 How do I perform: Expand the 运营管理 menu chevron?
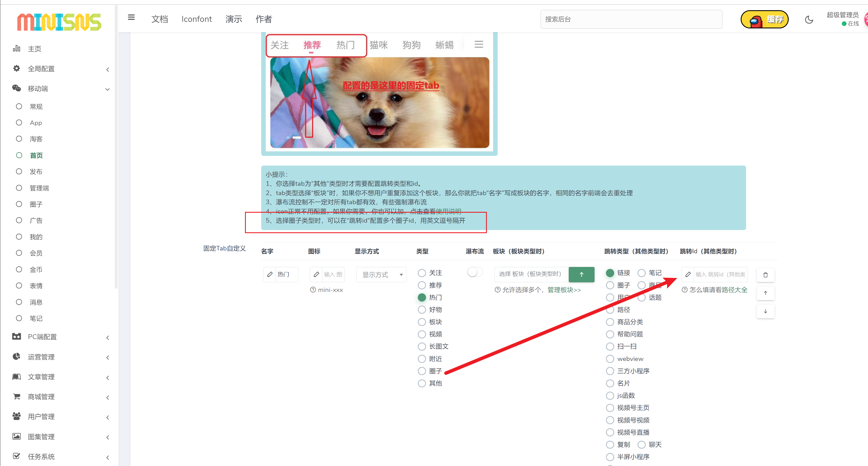[107, 357]
